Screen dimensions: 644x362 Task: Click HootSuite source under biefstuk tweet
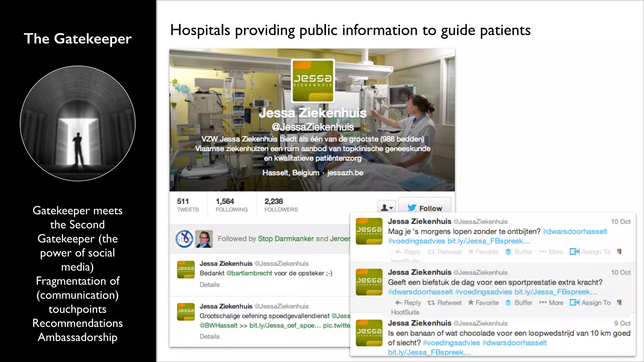pos(405,312)
